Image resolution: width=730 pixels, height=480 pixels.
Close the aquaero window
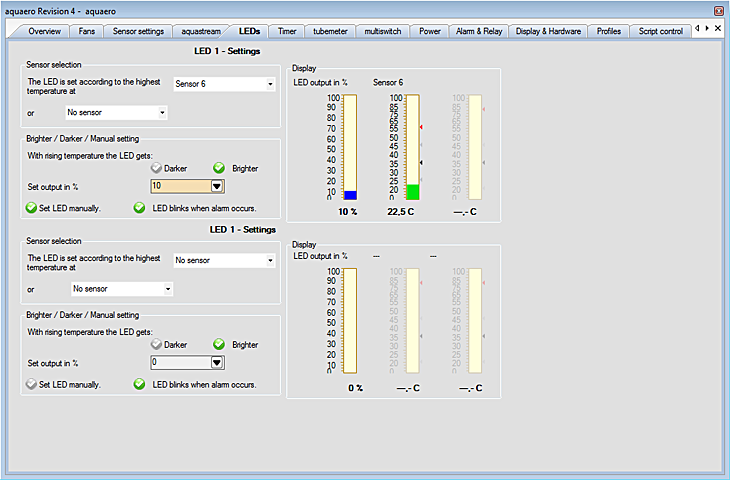click(x=718, y=9)
